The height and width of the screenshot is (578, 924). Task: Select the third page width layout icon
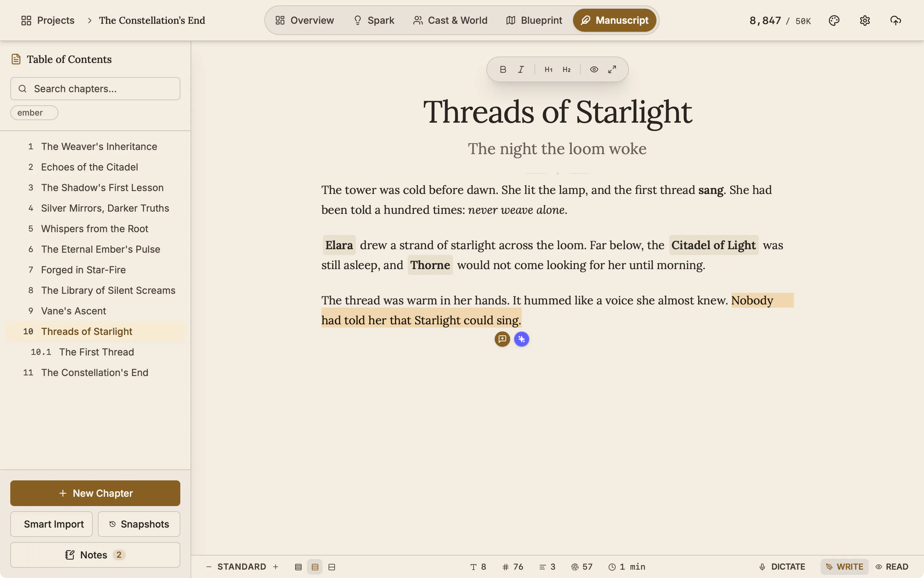(331, 567)
